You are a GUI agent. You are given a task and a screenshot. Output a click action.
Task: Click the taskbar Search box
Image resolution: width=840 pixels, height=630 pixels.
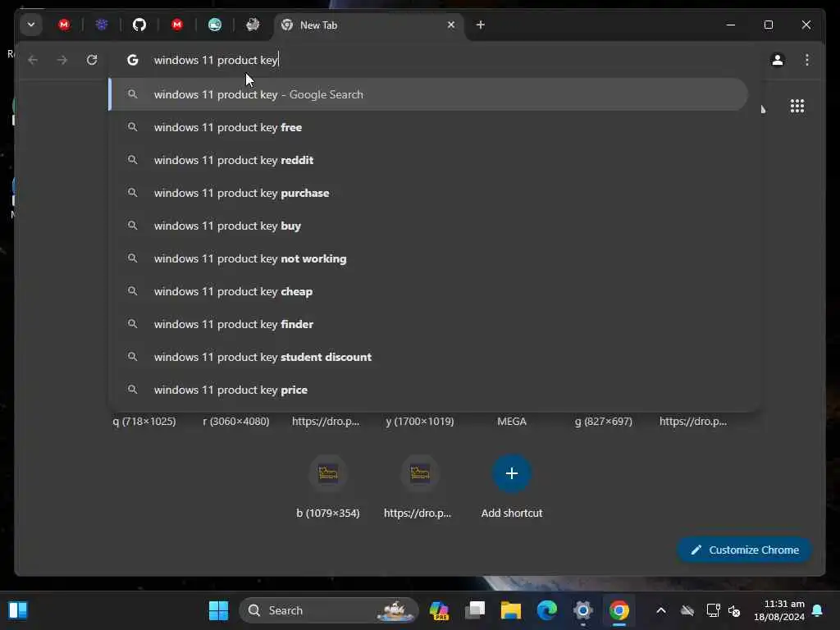[328, 610]
